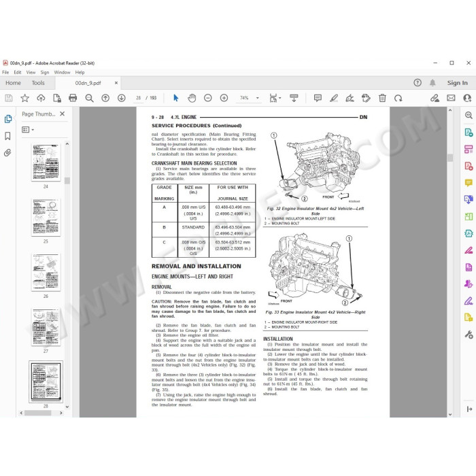
Task: Open the Sign menu
Action: coord(45,72)
